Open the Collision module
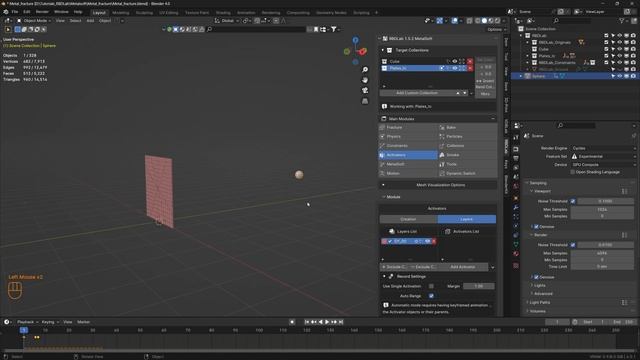 [468, 146]
